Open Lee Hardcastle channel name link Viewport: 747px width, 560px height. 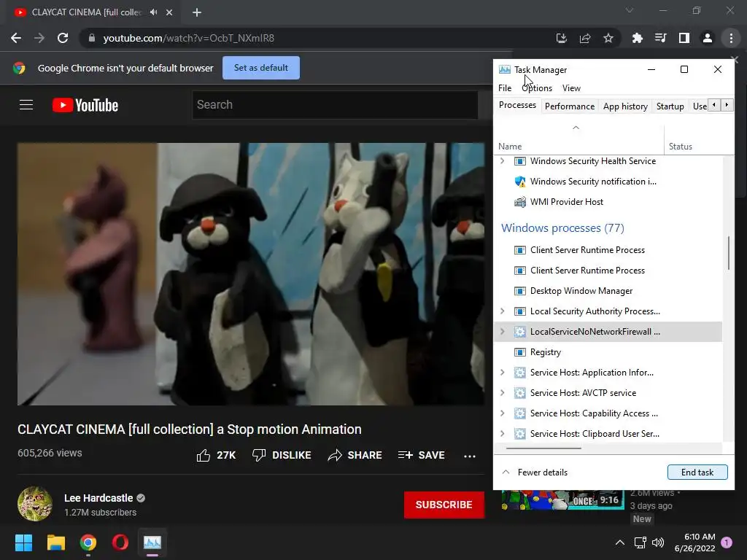click(x=98, y=498)
